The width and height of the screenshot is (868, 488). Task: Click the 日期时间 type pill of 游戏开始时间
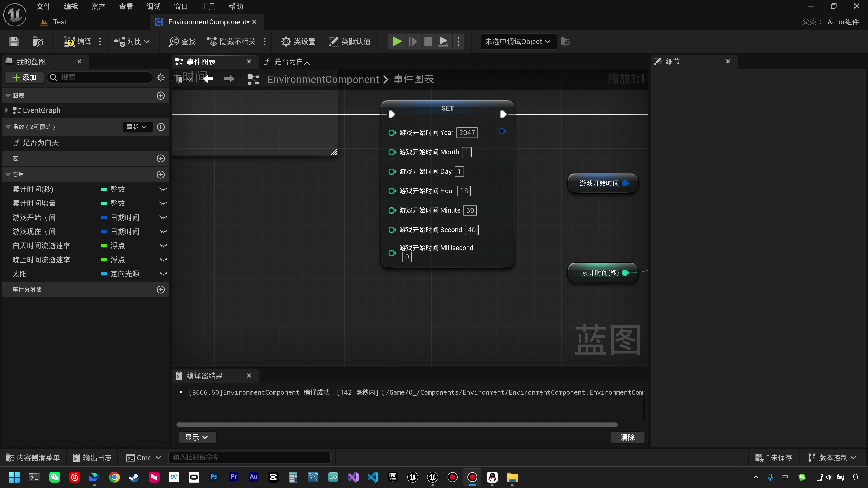(x=120, y=218)
